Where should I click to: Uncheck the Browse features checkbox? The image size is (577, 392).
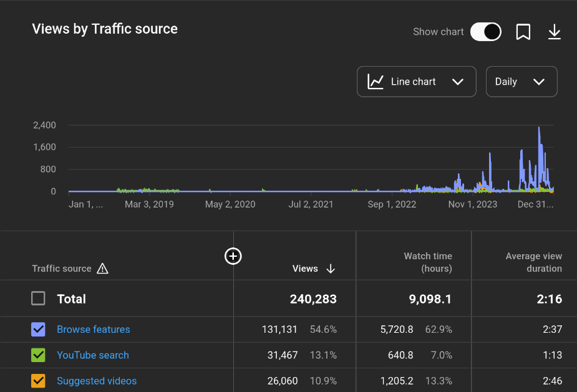pos(39,329)
